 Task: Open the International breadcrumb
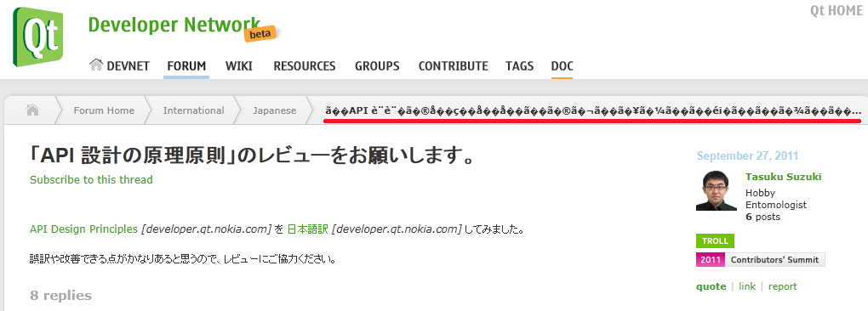tap(194, 110)
